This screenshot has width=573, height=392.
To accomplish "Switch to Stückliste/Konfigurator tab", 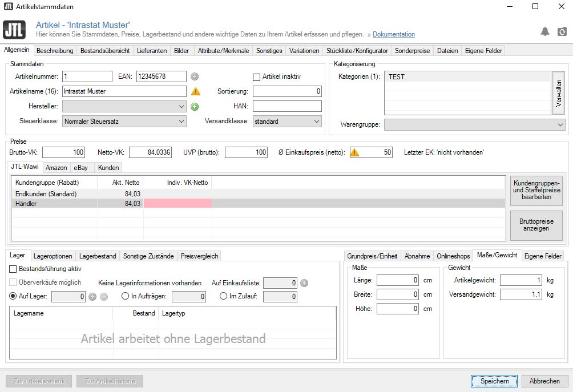I will point(357,51).
